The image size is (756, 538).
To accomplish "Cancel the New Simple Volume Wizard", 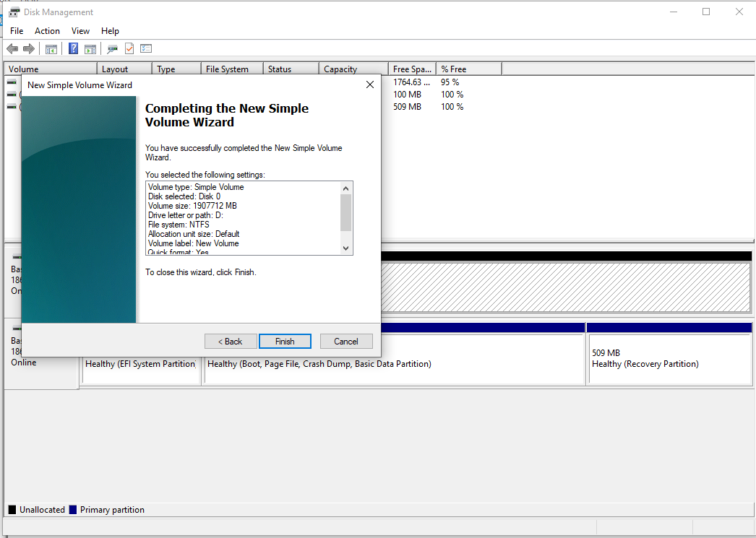I will tap(346, 341).
